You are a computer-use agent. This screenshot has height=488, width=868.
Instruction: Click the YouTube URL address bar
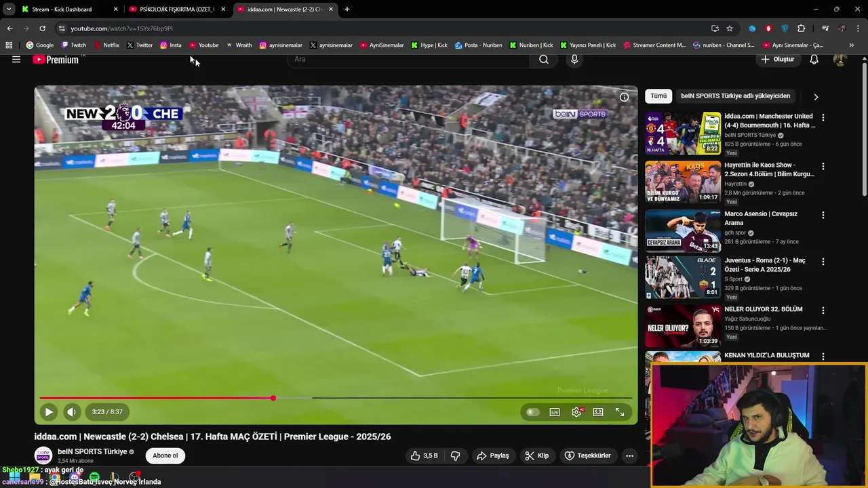click(380, 28)
